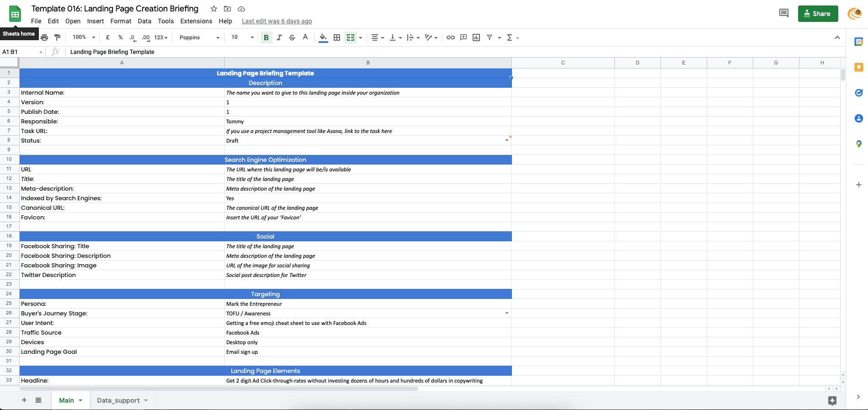Expand the merge type dropdown arrow

[x=361, y=38]
